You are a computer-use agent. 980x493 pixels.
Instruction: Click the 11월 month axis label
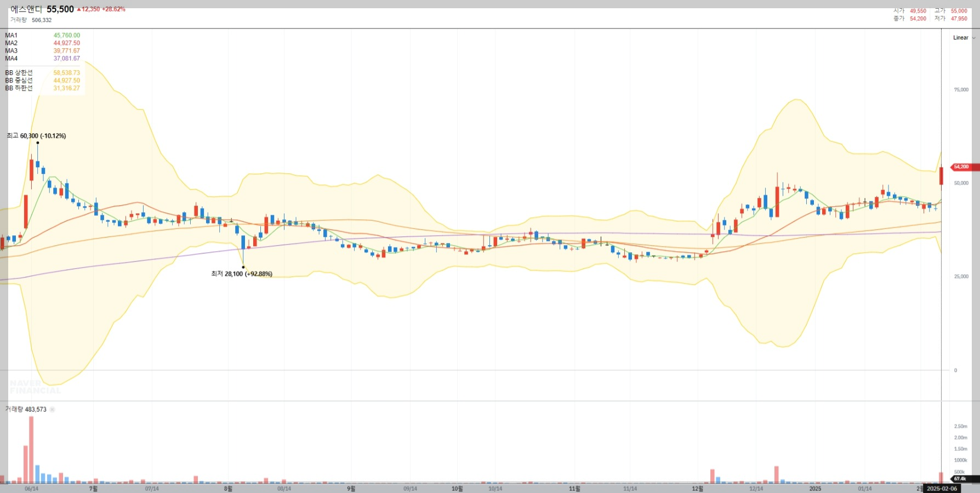point(574,489)
